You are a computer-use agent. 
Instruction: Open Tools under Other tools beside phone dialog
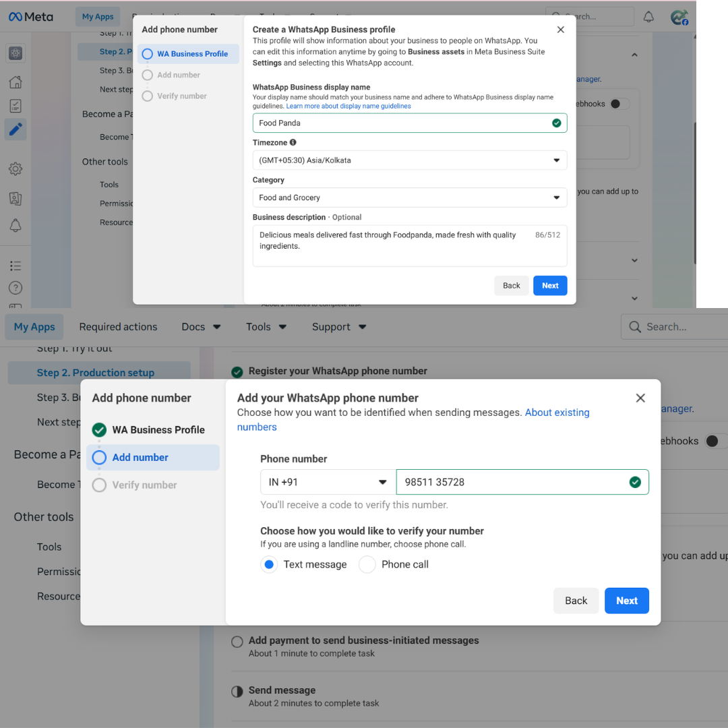pyautogui.click(x=49, y=547)
